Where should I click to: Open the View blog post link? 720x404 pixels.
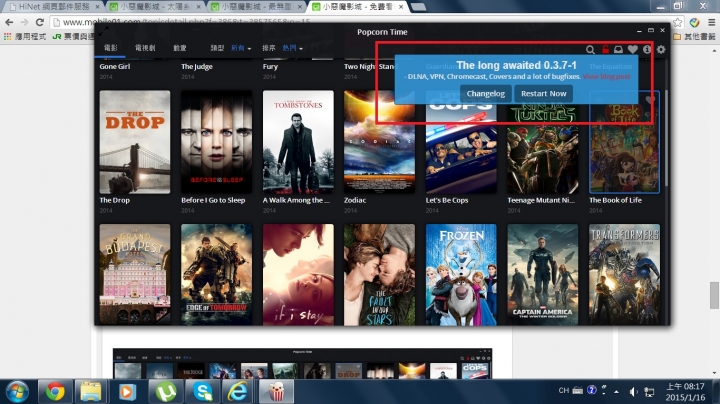coord(607,77)
